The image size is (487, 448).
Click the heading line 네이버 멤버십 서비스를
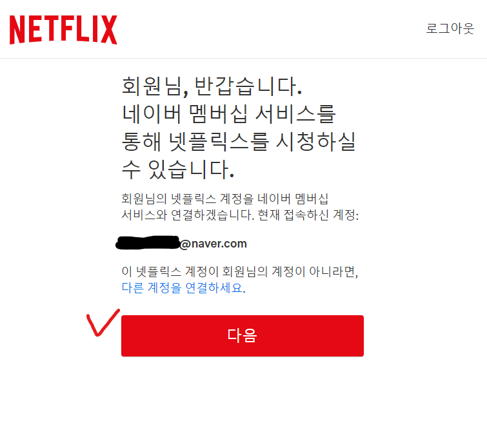point(228,113)
